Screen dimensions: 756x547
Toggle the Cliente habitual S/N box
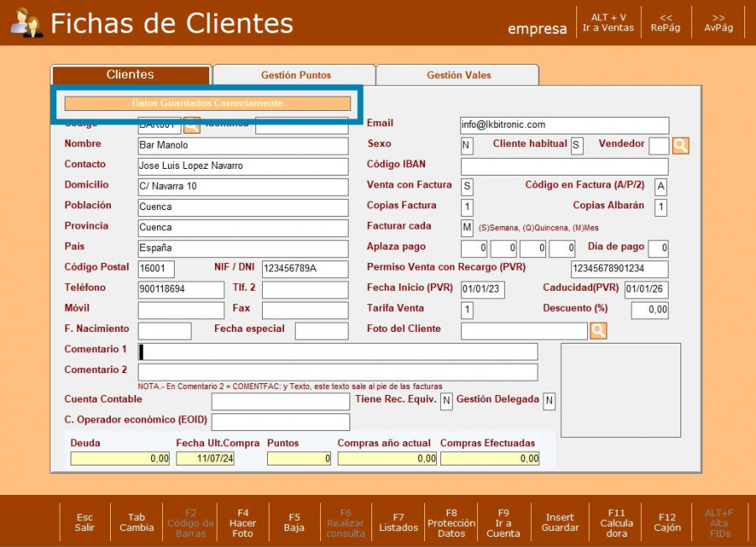[x=576, y=146]
